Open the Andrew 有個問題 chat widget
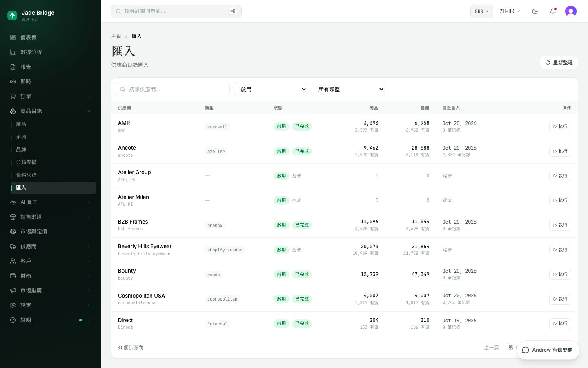Viewport: 588px width, 368px height. (548, 350)
